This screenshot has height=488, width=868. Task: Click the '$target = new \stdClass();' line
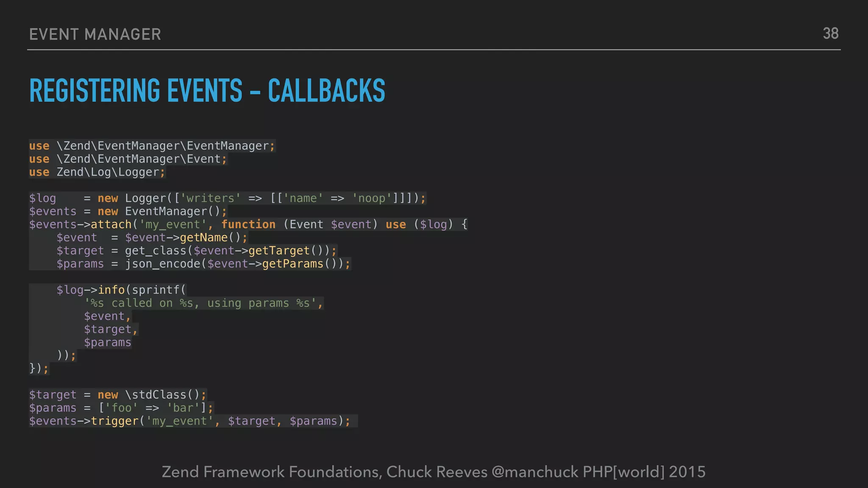(118, 395)
